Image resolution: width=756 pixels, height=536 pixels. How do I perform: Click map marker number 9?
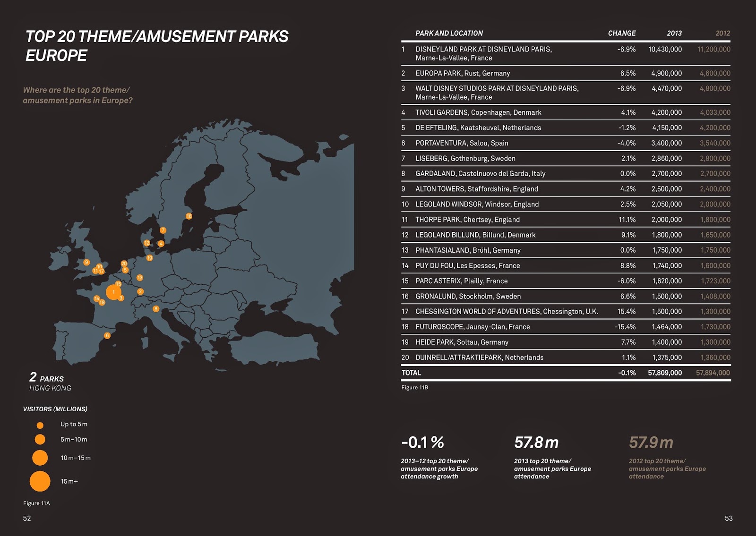[86, 262]
